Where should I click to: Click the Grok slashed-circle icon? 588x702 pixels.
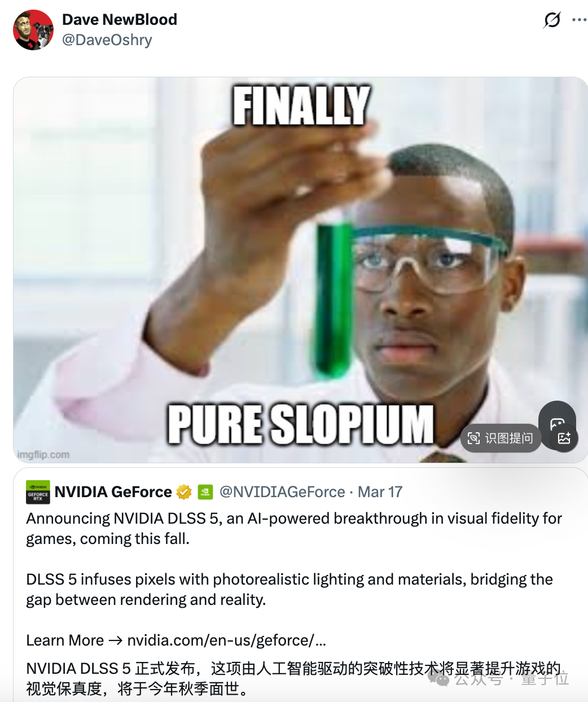click(552, 20)
